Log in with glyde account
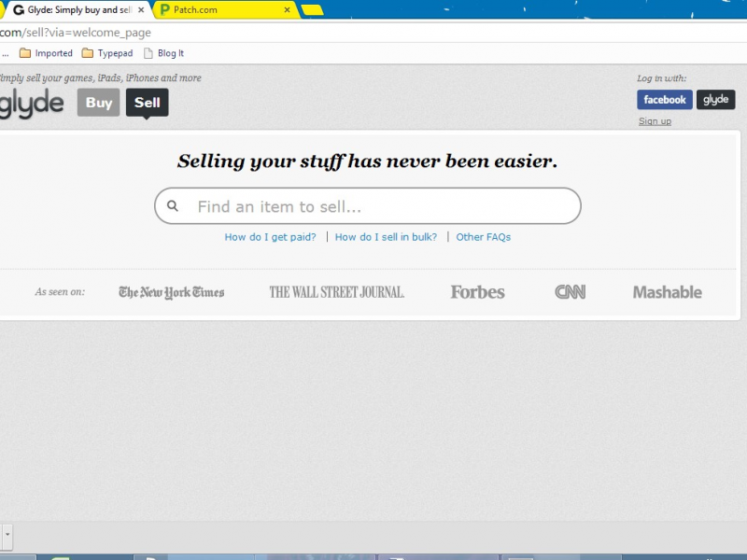This screenshot has width=747, height=560. pos(715,100)
